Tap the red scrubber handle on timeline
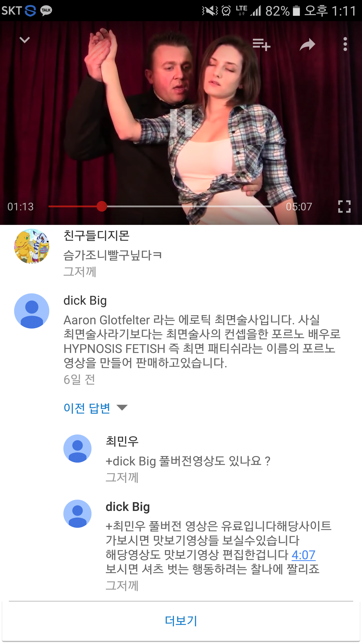The height and width of the screenshot is (644, 362). click(x=102, y=206)
